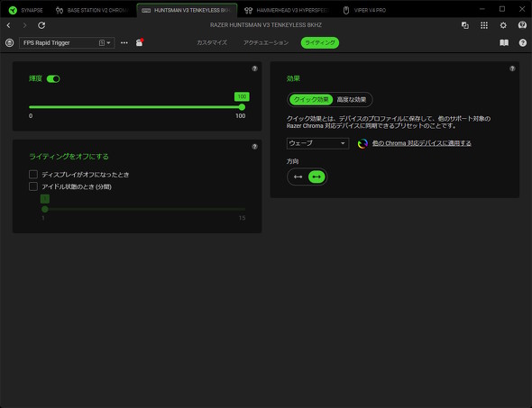
Task: Select the 高度な効果 button
Action: pyautogui.click(x=352, y=100)
